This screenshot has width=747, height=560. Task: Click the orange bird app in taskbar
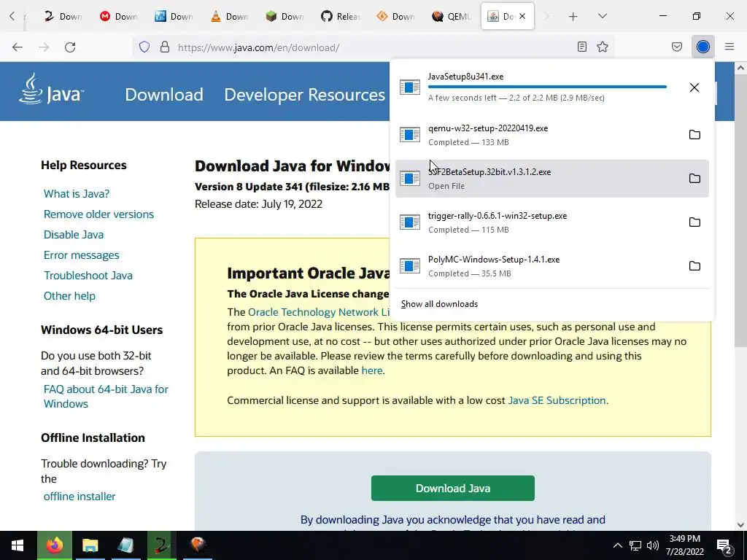[x=197, y=545]
